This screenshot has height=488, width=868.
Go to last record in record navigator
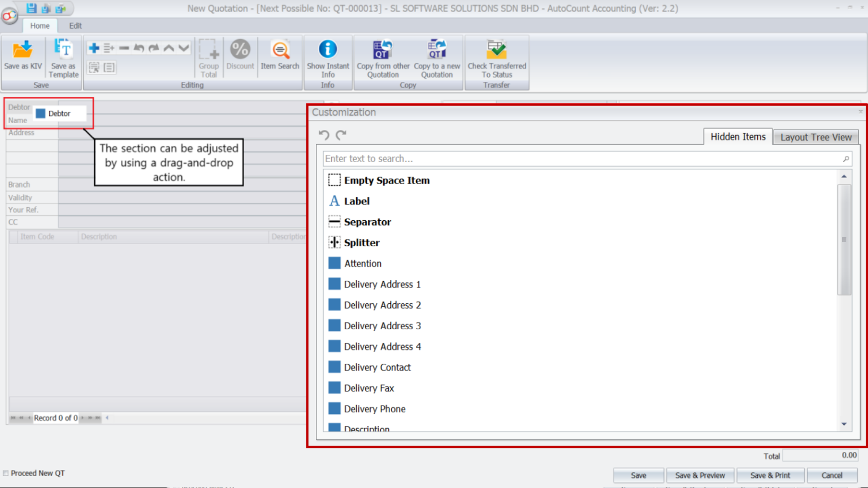(x=98, y=418)
